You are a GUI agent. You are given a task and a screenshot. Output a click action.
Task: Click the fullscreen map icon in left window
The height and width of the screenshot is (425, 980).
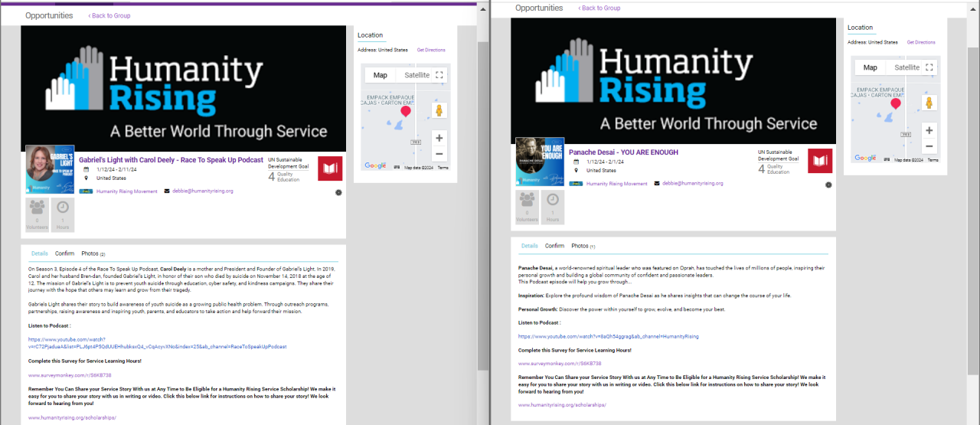[439, 75]
